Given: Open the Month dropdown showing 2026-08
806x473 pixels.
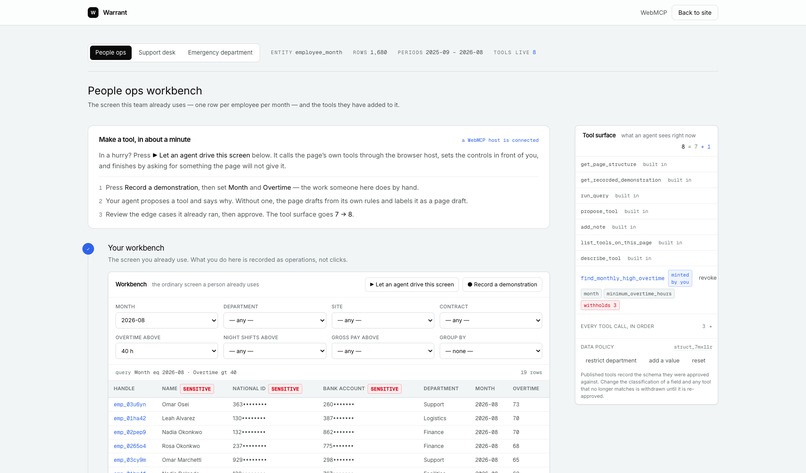Looking at the screenshot, I should point(167,320).
